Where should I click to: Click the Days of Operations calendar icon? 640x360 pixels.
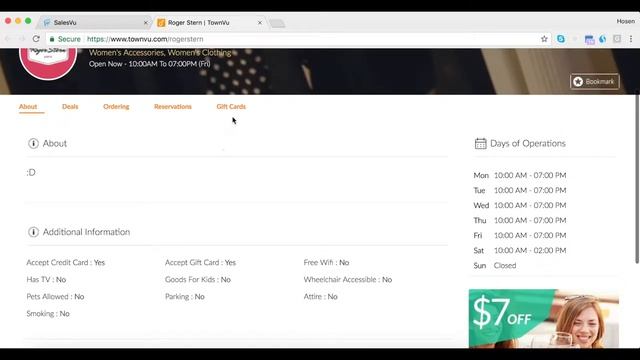pyautogui.click(x=480, y=143)
